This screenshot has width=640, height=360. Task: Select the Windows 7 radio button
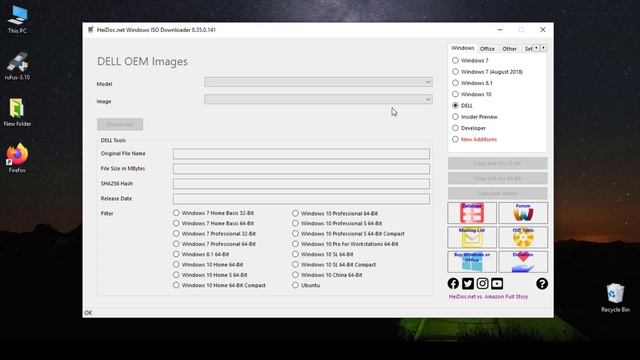455,60
